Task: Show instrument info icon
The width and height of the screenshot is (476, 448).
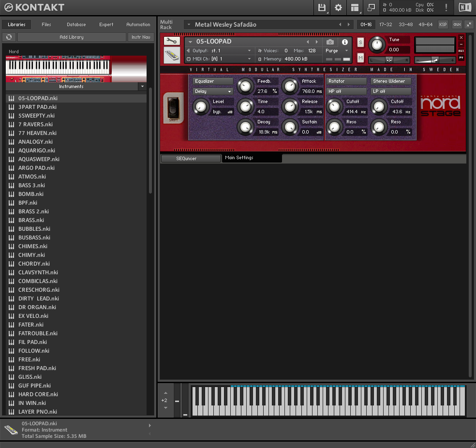Action: point(345,42)
